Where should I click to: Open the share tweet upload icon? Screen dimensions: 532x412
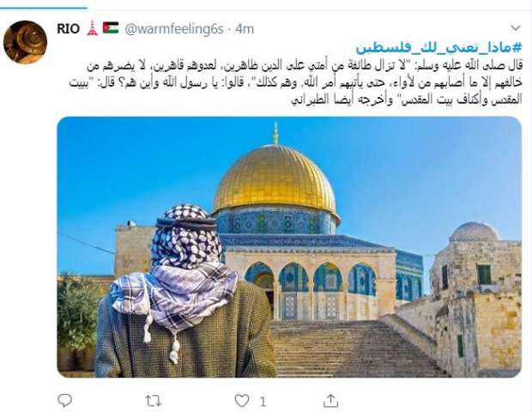coord(330,401)
